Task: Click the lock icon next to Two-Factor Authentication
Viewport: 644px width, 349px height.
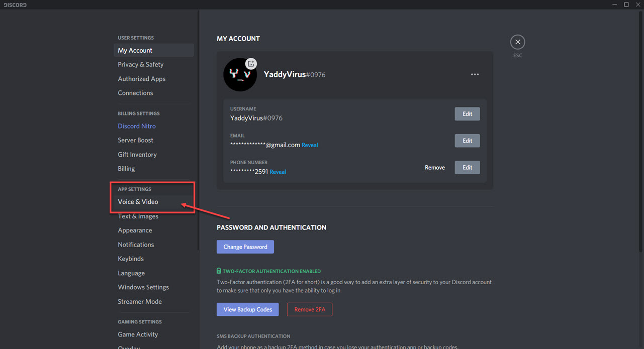Action: 218,271
